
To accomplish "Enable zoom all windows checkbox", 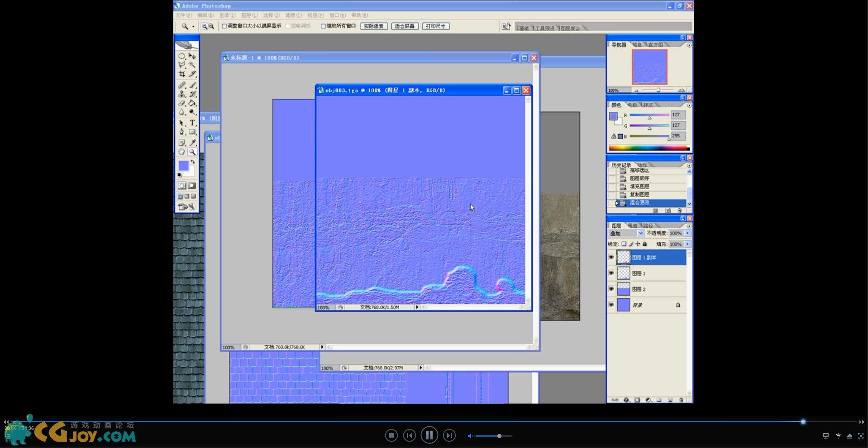I will point(323,26).
